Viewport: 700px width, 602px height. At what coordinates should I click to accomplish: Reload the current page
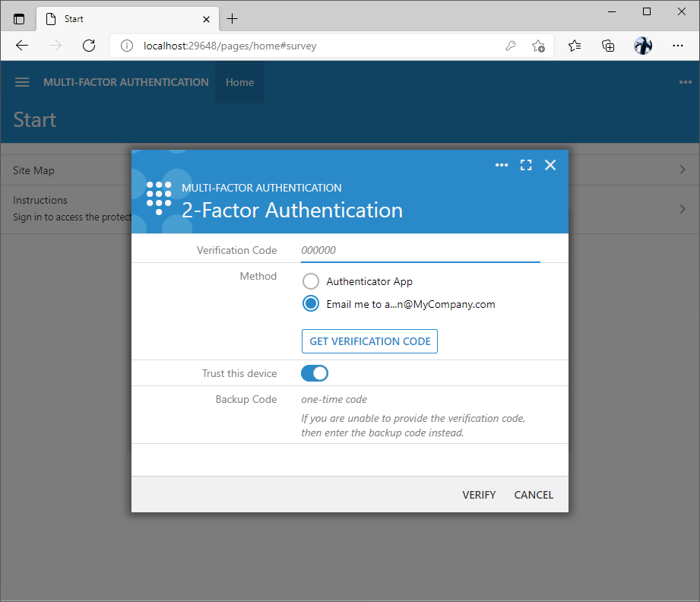89,46
